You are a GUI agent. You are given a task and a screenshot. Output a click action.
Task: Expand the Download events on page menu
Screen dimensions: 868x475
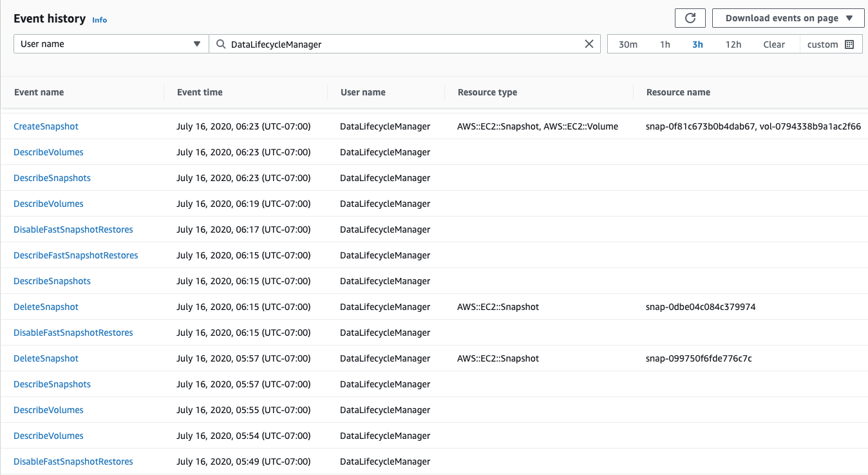point(782,17)
